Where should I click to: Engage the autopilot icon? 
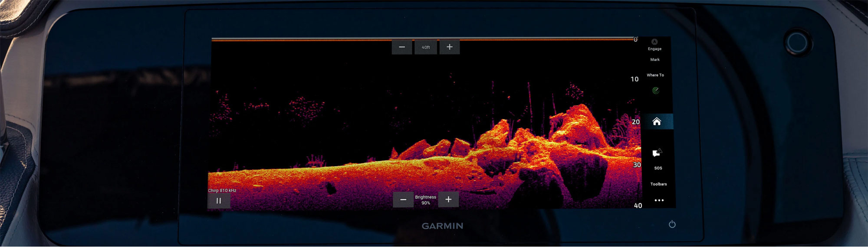654,42
